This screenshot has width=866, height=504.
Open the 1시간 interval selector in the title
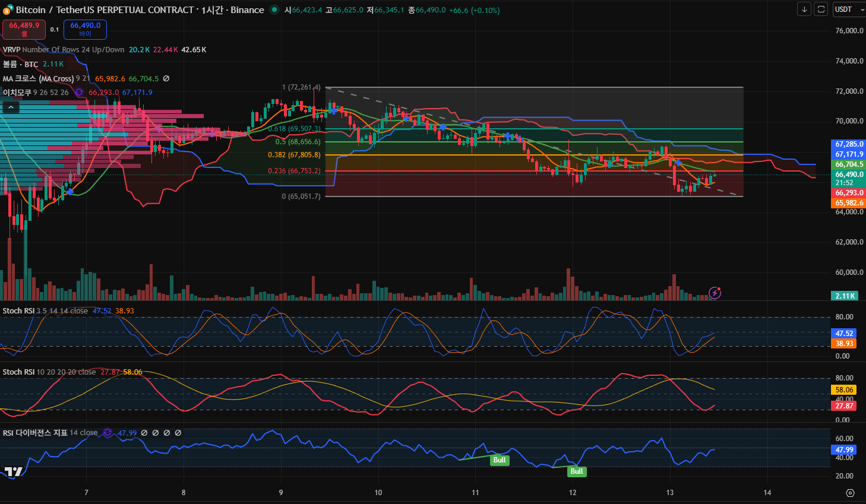[x=212, y=10]
